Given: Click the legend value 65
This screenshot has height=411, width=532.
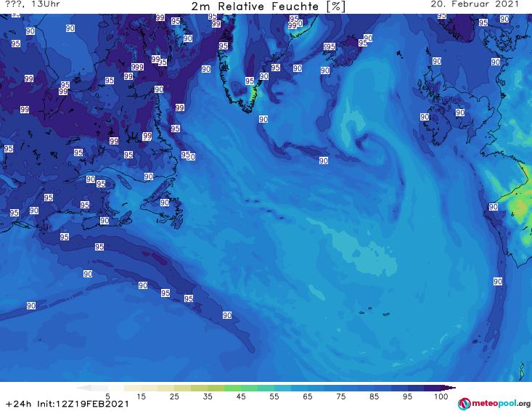Looking at the screenshot, I should 308,396.
